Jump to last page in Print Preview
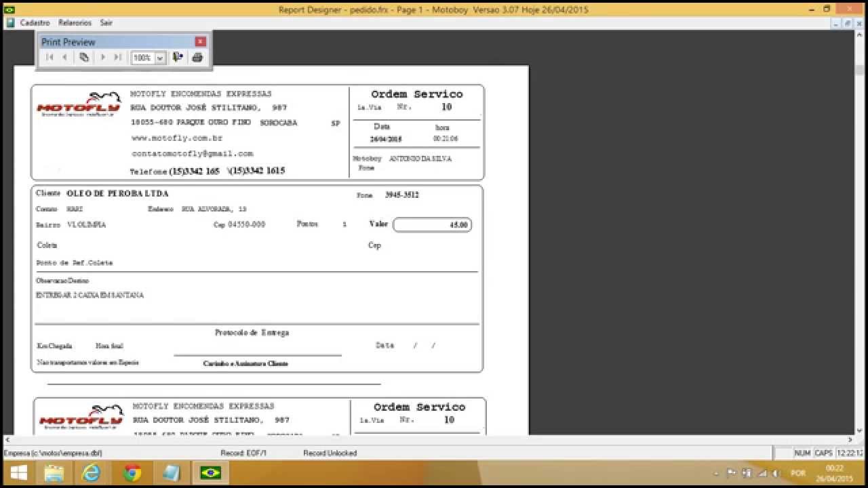 pyautogui.click(x=118, y=58)
